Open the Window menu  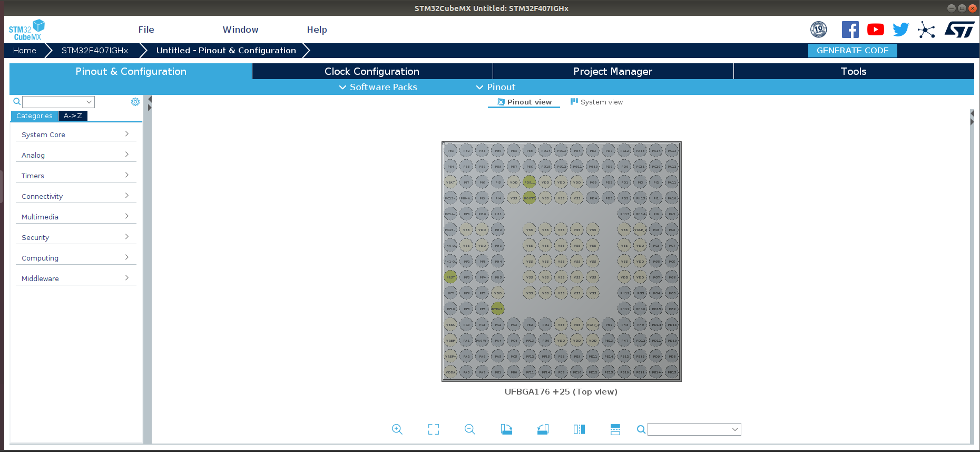pos(240,30)
